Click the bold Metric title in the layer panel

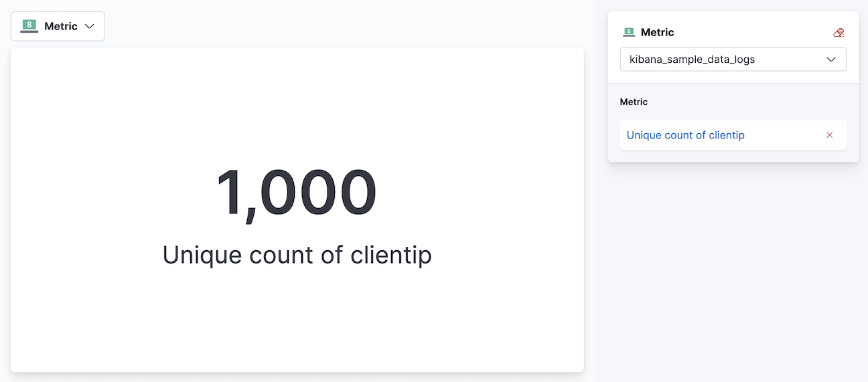(x=657, y=32)
